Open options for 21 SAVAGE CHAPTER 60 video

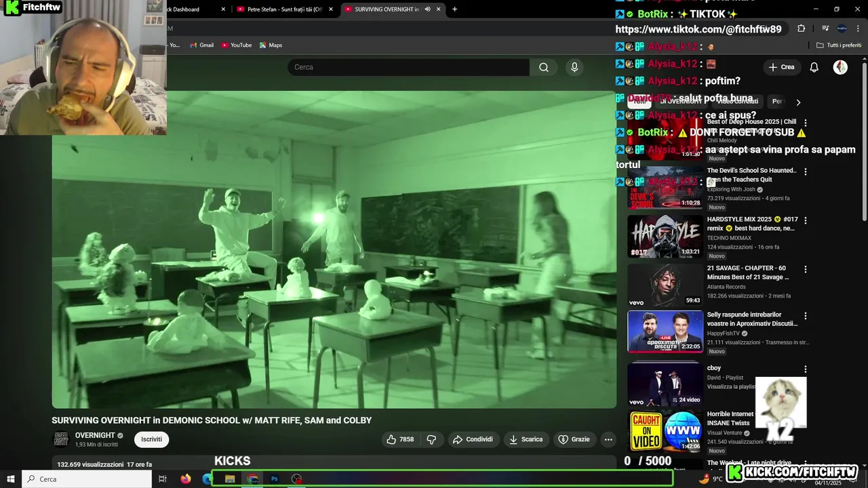pyautogui.click(x=806, y=269)
